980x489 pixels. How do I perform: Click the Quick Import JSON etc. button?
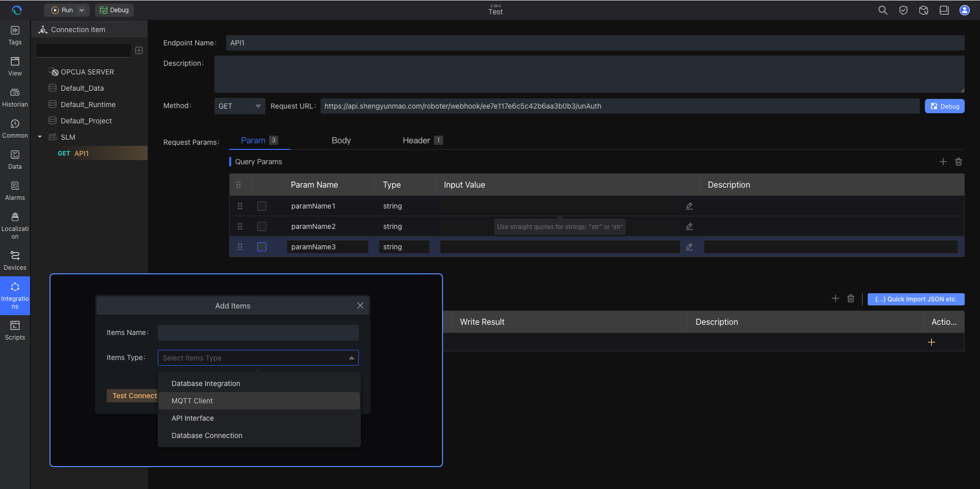pos(916,299)
